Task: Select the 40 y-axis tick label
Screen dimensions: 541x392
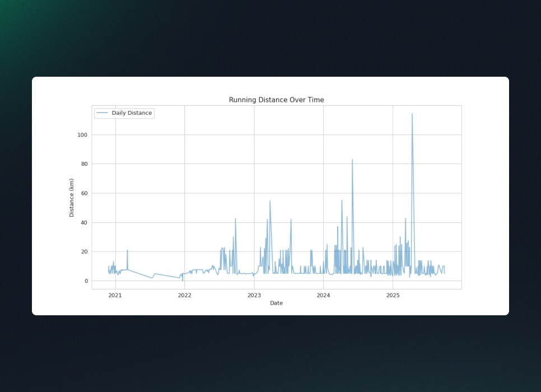Action: [x=84, y=223]
